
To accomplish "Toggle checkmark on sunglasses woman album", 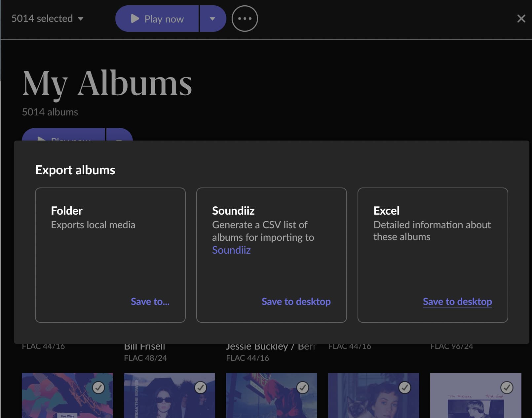I will tap(201, 388).
